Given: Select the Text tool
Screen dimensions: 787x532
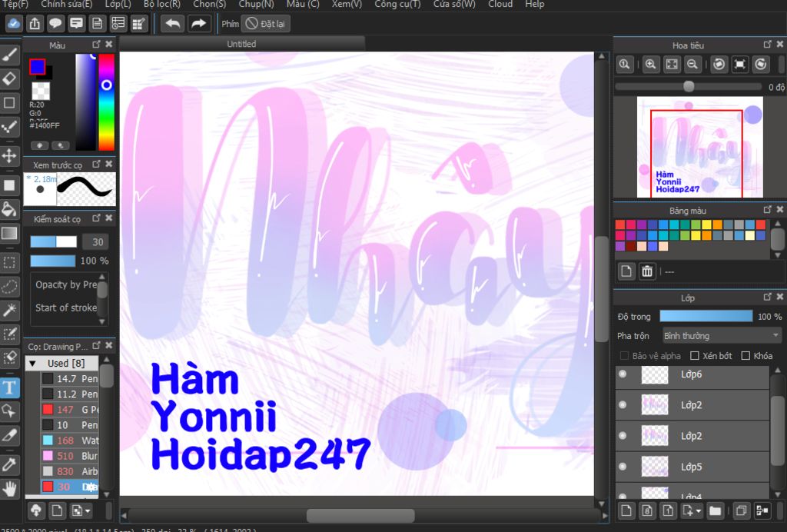Looking at the screenshot, I should click(9, 387).
